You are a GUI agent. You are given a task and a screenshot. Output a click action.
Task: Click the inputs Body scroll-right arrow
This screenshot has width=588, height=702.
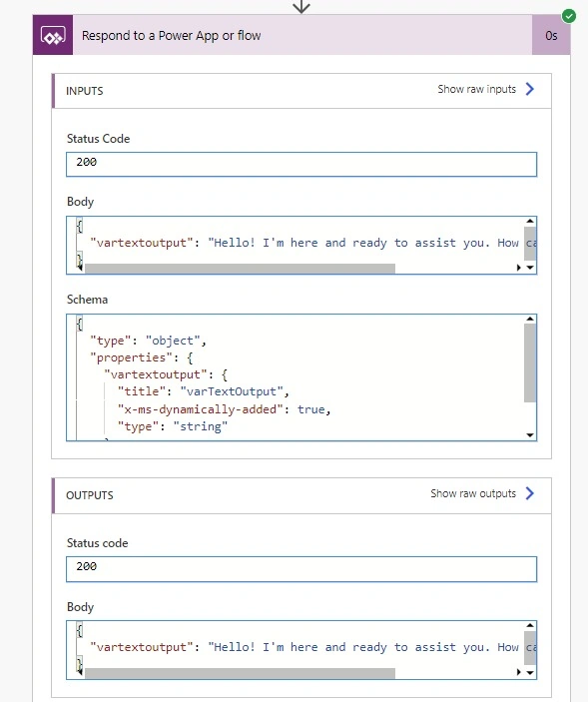tap(519, 268)
